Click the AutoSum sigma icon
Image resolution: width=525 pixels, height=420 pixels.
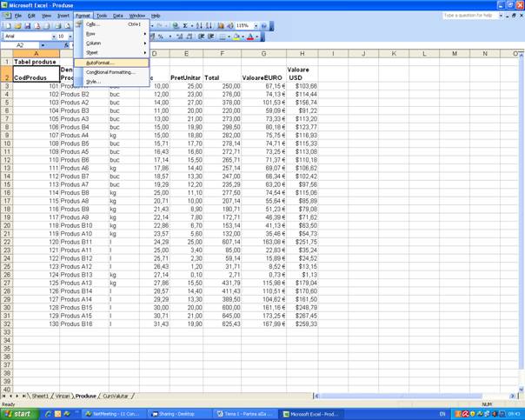point(185,26)
